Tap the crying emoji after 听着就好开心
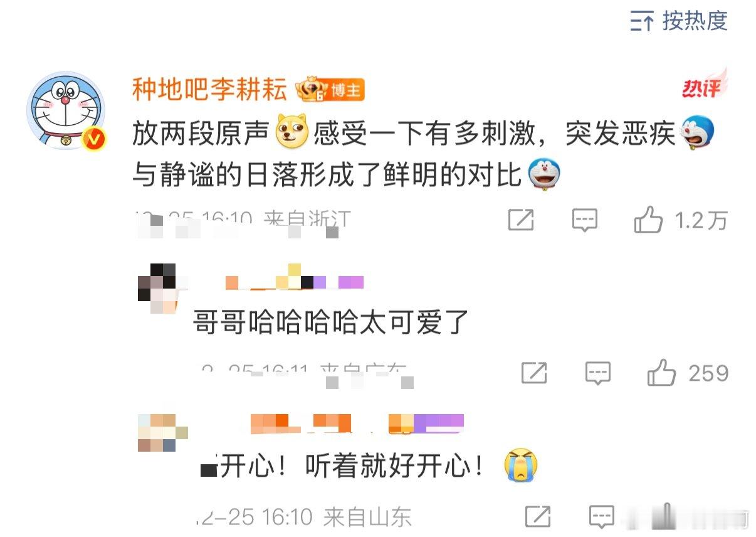The height and width of the screenshot is (537, 756). click(521, 466)
